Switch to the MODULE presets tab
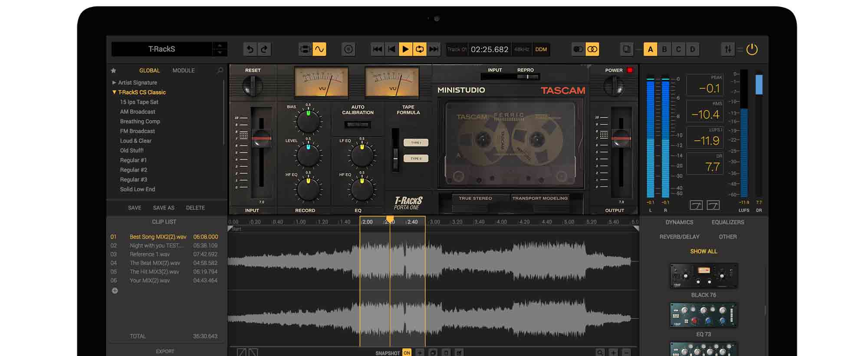Image resolution: width=868 pixels, height=356 pixels. (x=184, y=70)
